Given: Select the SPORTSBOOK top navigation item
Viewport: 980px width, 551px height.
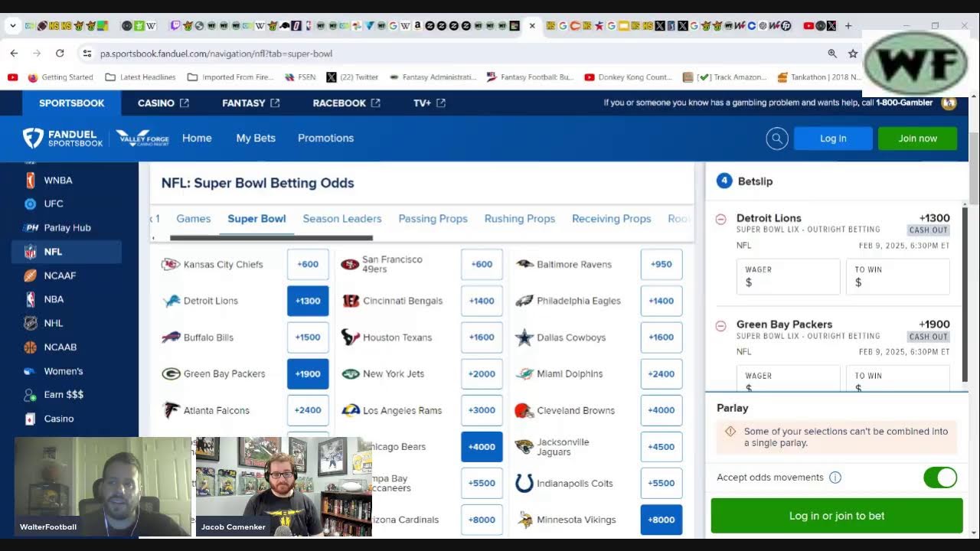Looking at the screenshot, I should pos(72,103).
